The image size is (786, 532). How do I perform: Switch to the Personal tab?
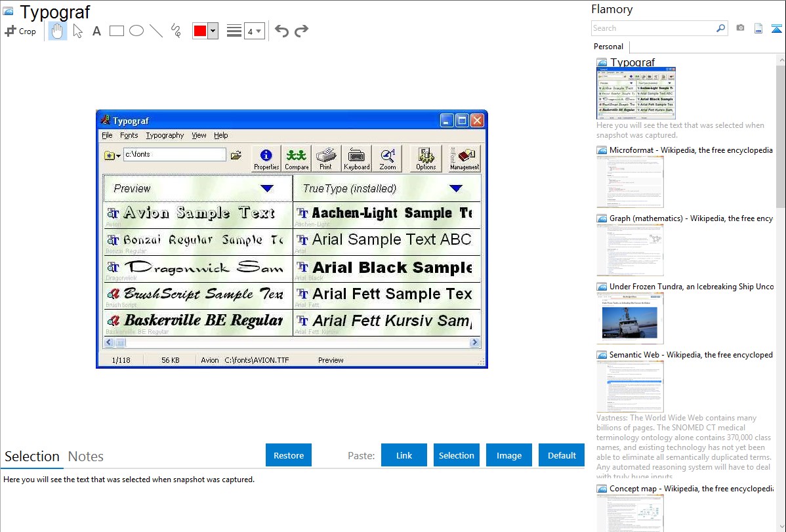[608, 46]
